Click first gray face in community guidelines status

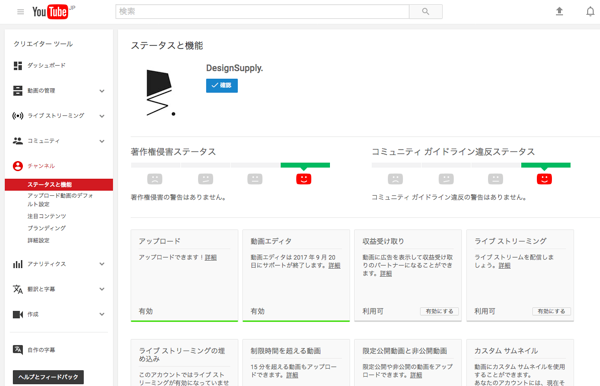coord(395,179)
